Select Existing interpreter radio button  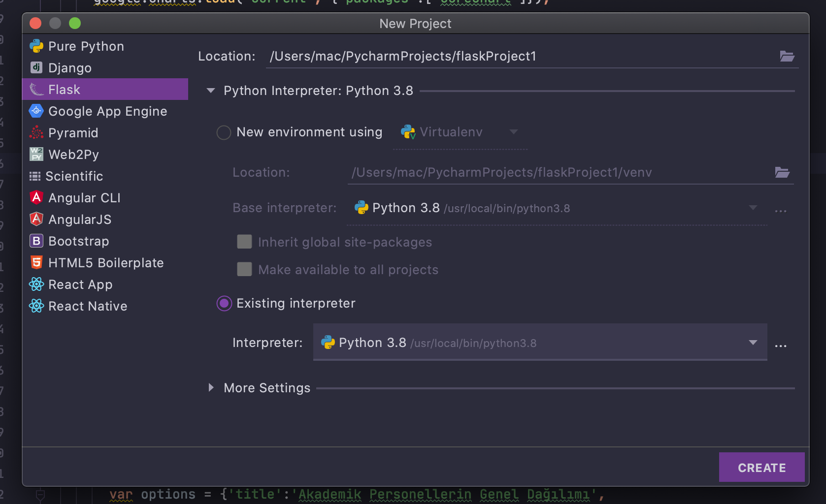pos(224,304)
